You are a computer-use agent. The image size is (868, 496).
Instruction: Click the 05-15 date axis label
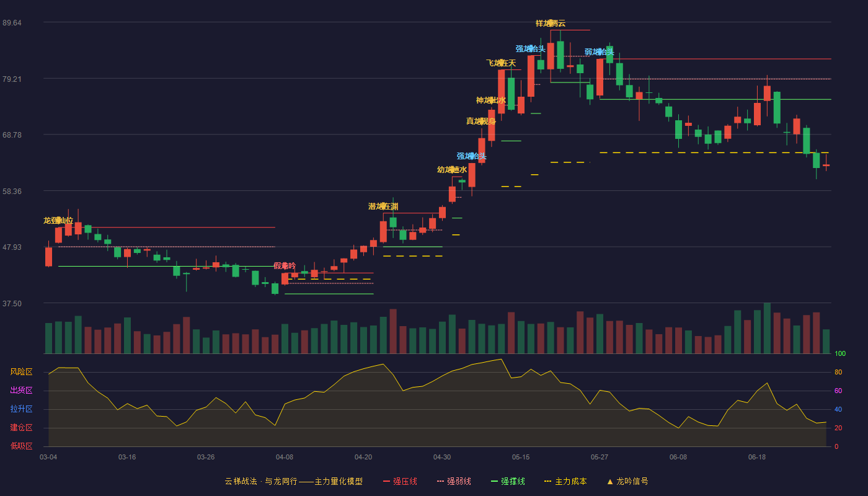pyautogui.click(x=521, y=457)
